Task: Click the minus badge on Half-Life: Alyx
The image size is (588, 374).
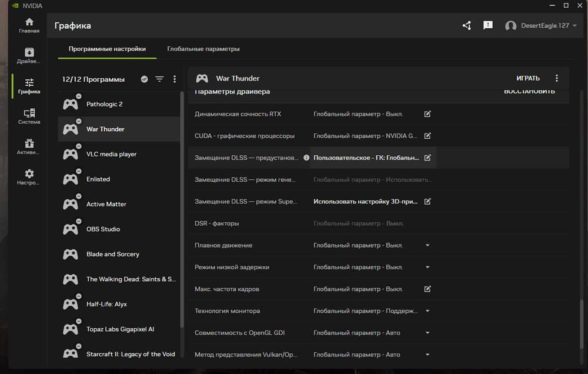Action: (79, 296)
